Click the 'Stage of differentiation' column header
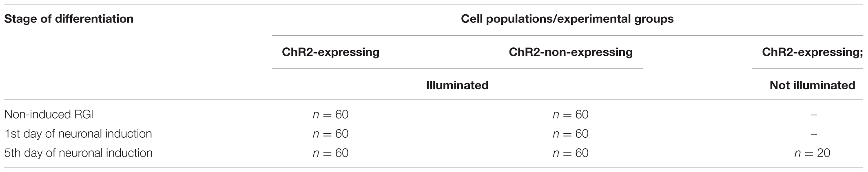 69,19
